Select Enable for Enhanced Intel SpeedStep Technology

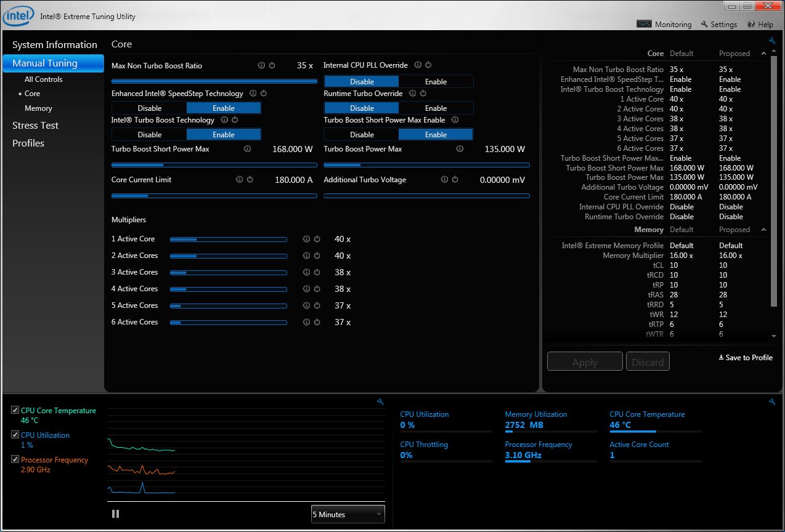pos(224,108)
